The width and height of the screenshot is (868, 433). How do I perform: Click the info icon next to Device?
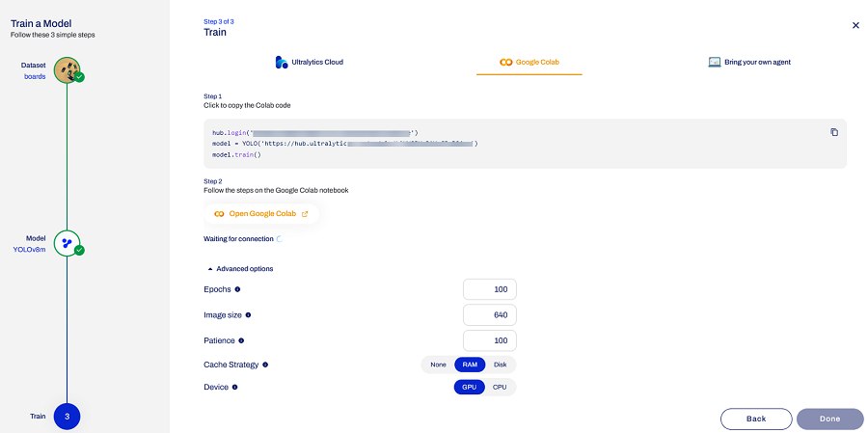(234, 388)
